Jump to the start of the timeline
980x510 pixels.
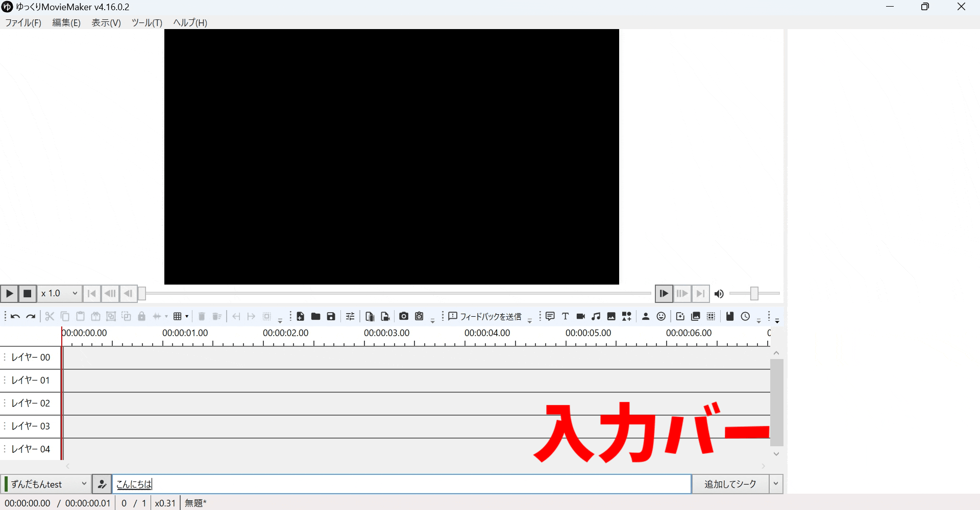(x=92, y=294)
